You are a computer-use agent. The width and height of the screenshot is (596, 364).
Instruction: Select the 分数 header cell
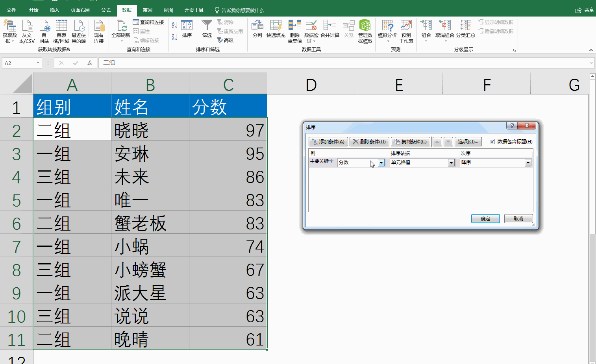point(228,106)
